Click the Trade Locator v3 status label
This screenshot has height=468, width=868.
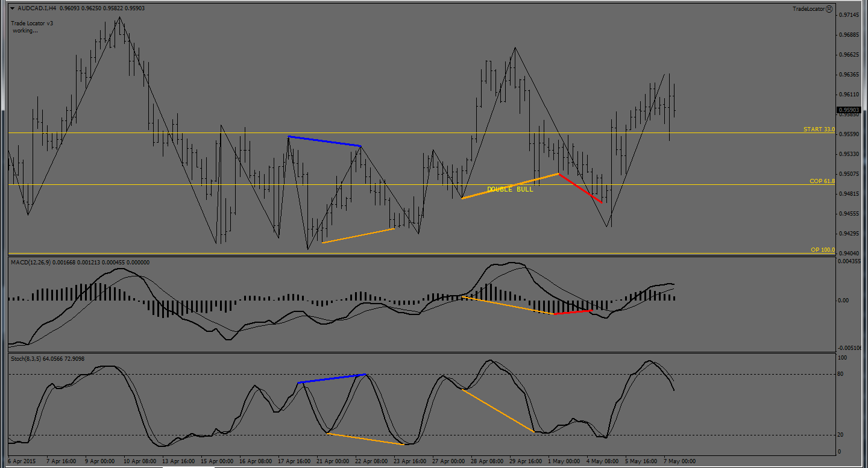[x=33, y=23]
